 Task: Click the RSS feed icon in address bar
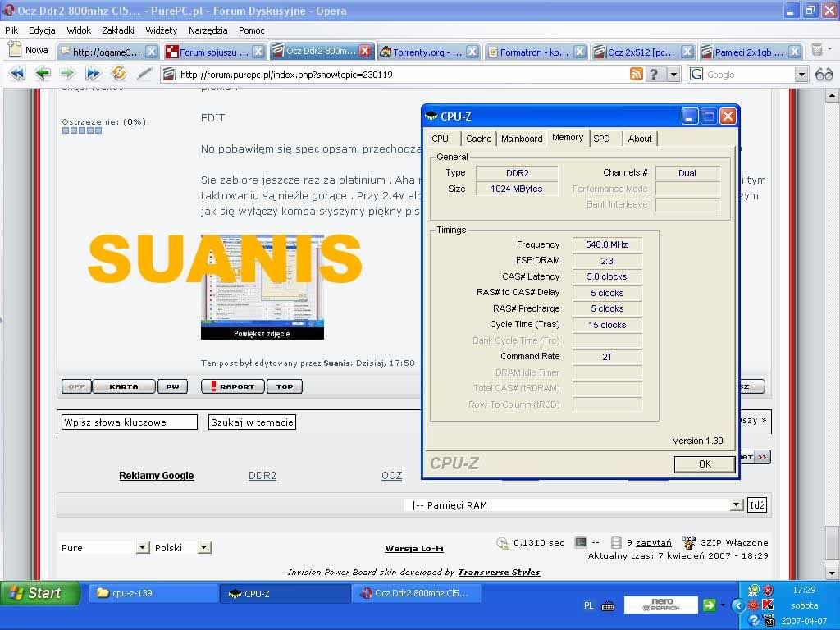636,74
